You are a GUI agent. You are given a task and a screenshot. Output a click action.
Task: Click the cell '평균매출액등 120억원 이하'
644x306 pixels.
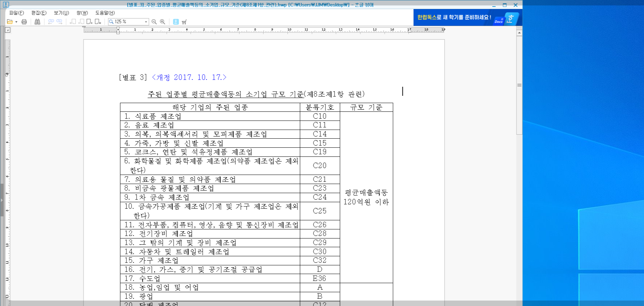coord(366,197)
